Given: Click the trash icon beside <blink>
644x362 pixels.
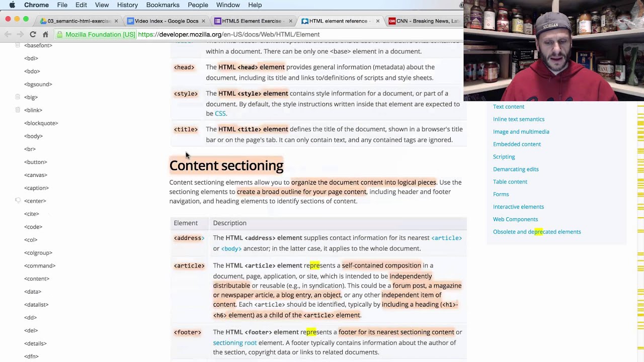Looking at the screenshot, I should 18,110.
